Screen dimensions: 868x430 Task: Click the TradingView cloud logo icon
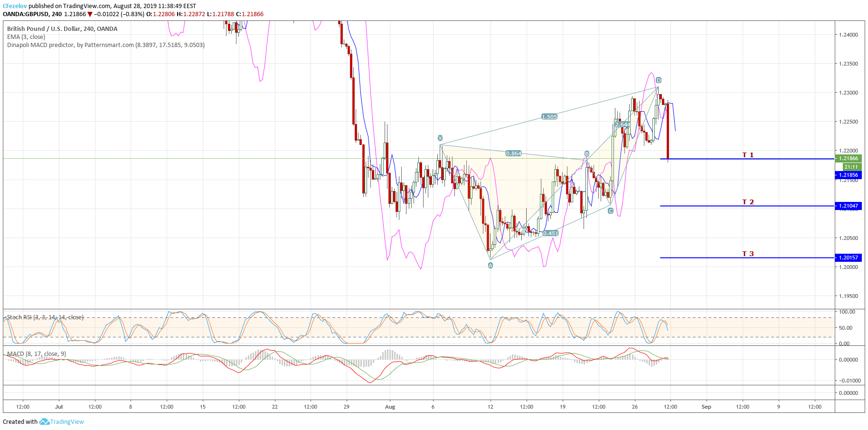click(44, 421)
